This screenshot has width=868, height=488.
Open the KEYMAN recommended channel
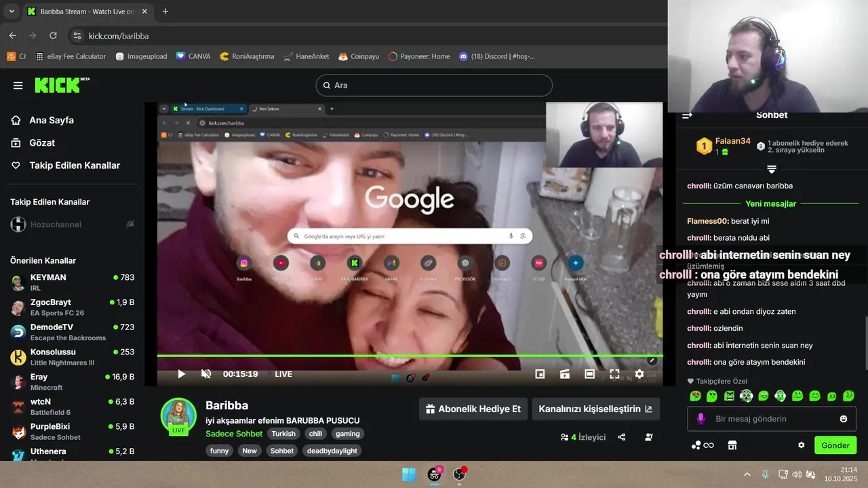(73, 283)
